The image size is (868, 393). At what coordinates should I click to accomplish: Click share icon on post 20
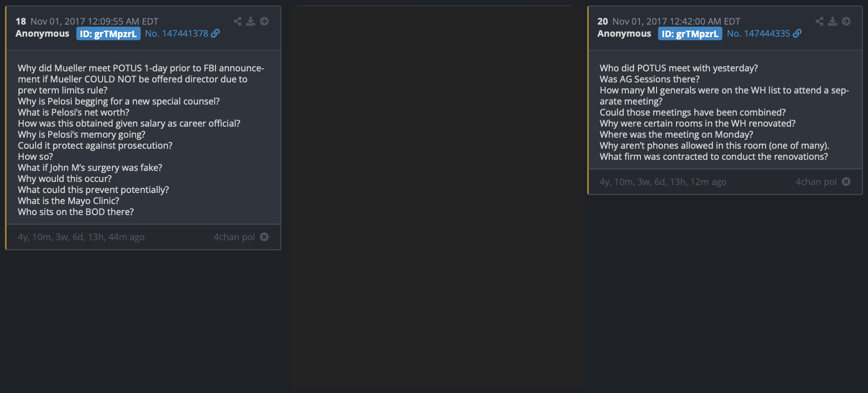coord(819,21)
